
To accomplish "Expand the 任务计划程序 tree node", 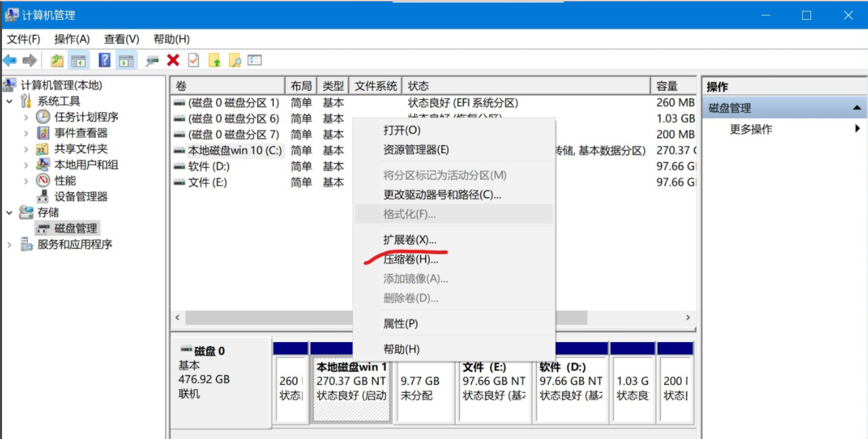I will (26, 118).
